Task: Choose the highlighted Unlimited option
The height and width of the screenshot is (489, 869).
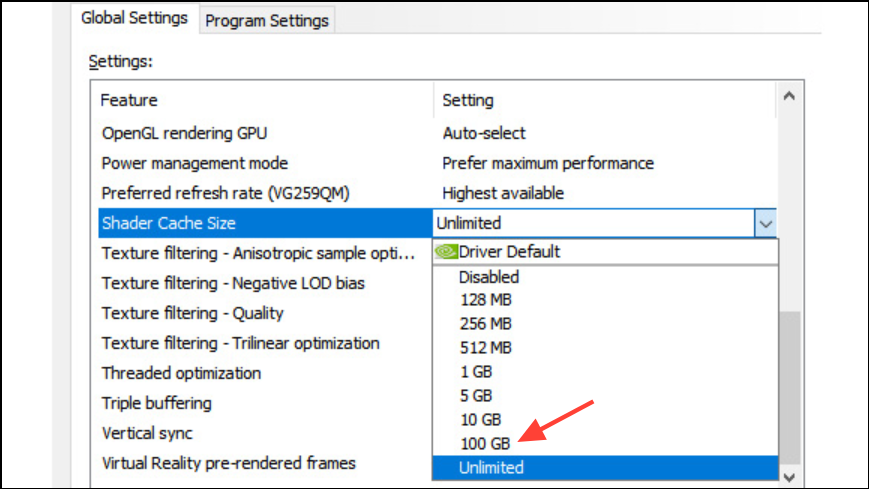Action: (x=605, y=467)
